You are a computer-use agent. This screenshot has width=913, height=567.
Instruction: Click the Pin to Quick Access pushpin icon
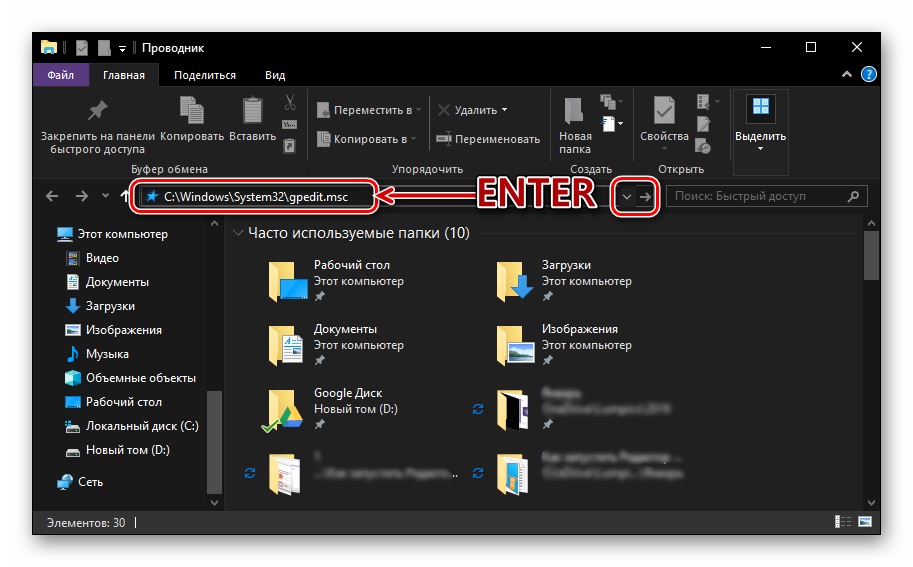pos(97,111)
